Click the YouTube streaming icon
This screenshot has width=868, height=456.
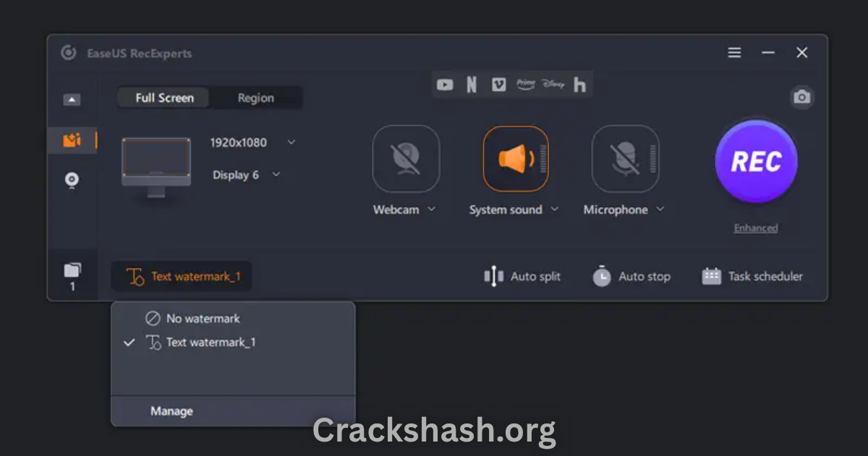445,85
